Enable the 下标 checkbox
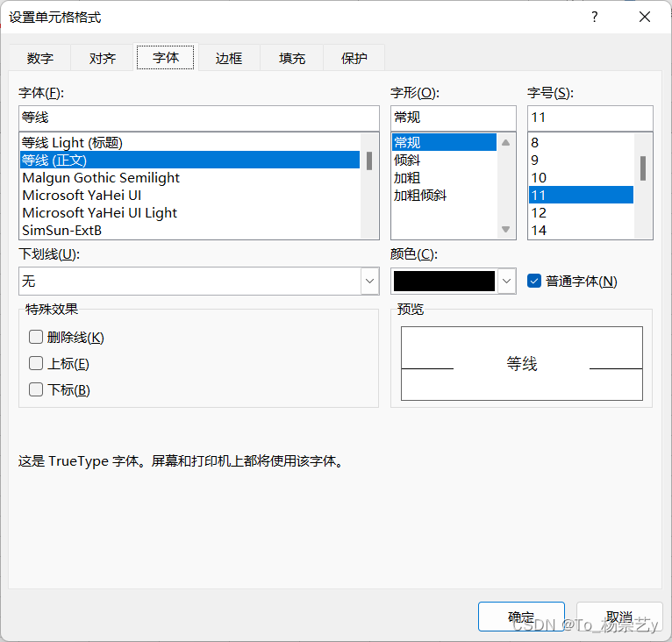672x642 pixels. point(36,389)
